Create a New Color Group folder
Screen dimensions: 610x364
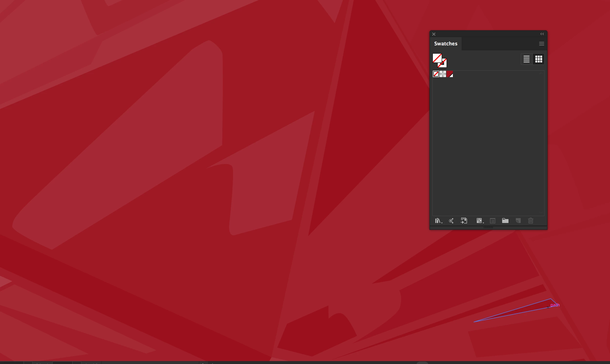click(505, 221)
